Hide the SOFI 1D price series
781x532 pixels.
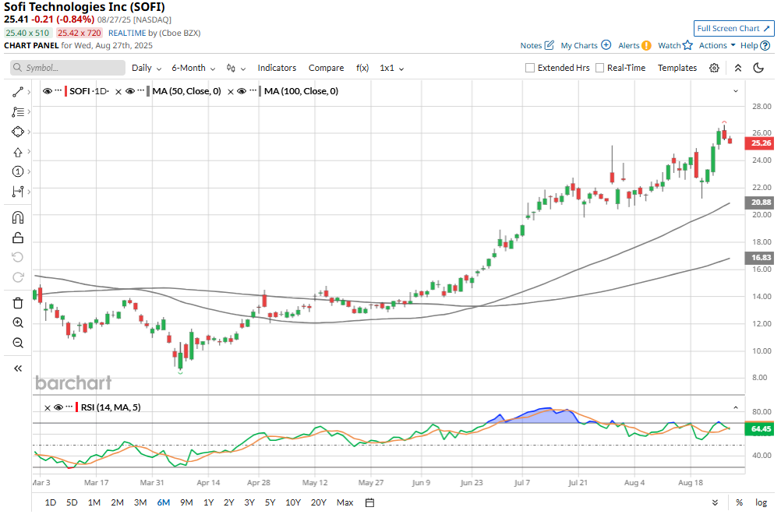pos(48,91)
